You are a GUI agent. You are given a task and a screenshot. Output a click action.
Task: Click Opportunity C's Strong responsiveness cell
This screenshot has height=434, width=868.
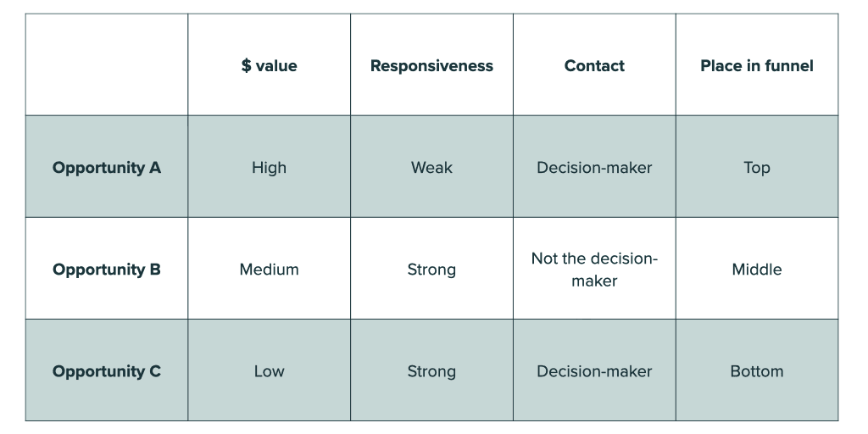point(431,371)
